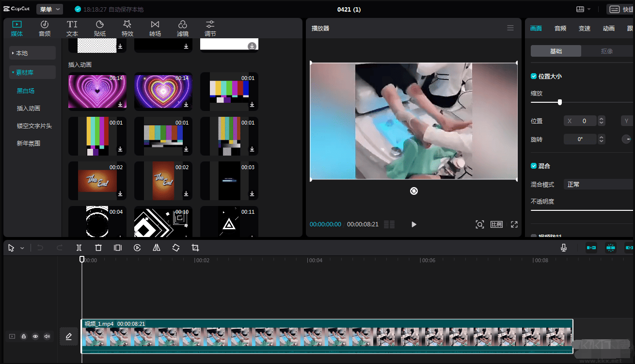Open the 文本 (Text) panel
635x364 pixels.
(72, 29)
